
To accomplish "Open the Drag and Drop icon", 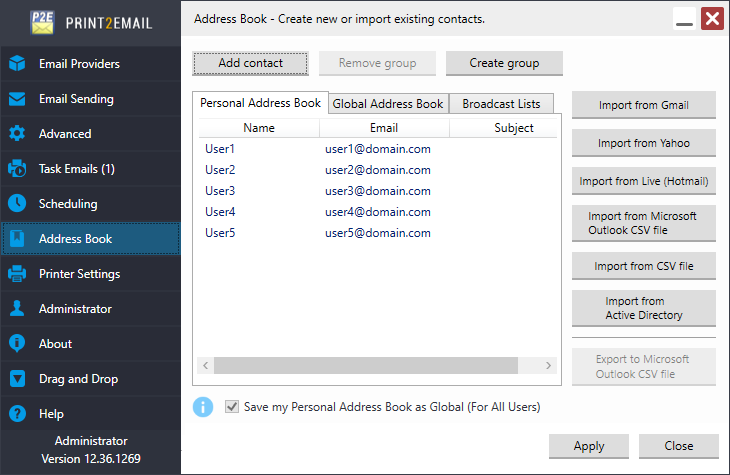I will pos(17,379).
